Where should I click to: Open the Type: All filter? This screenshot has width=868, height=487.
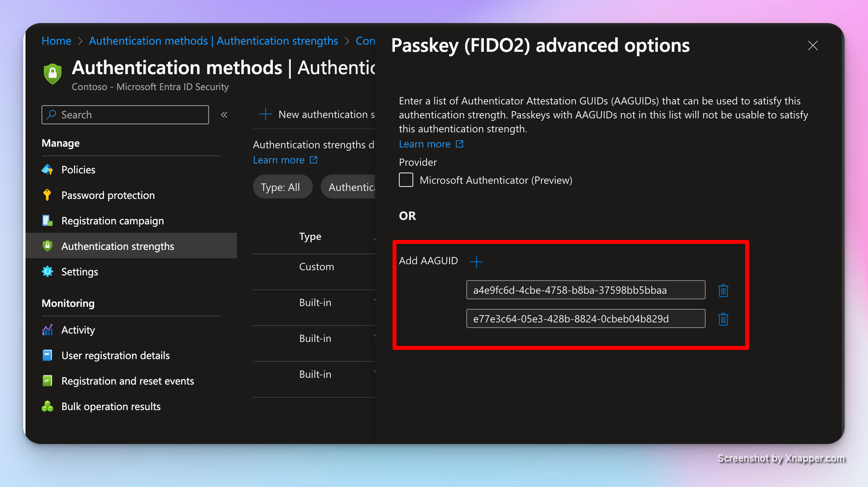tap(282, 187)
